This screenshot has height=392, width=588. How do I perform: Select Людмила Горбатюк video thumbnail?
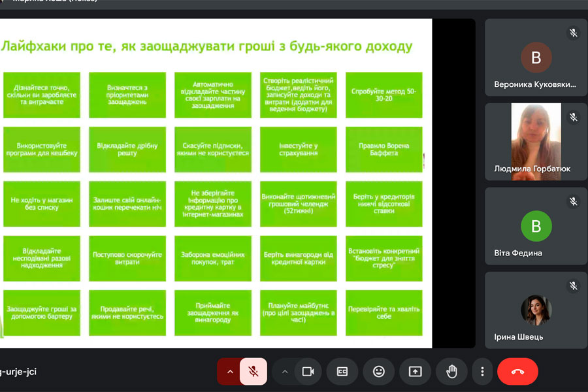click(536, 141)
